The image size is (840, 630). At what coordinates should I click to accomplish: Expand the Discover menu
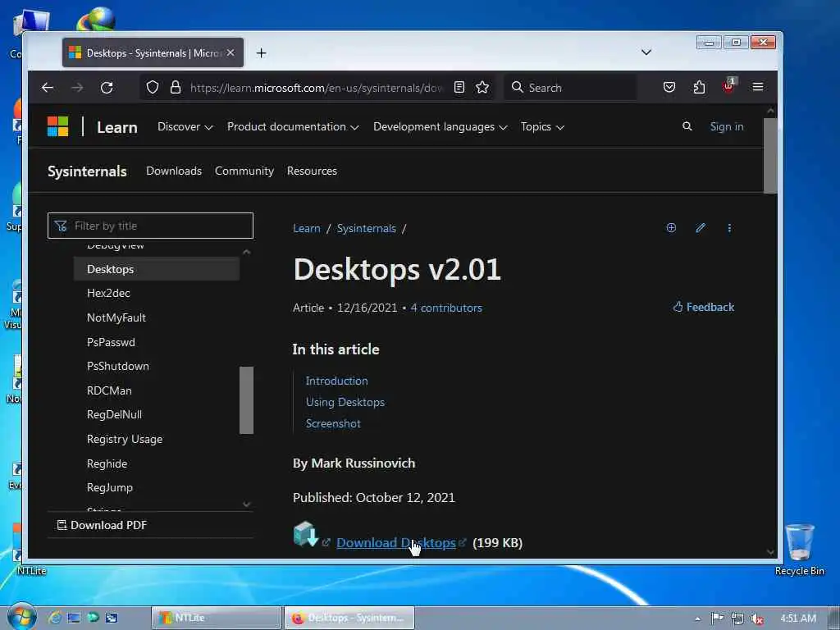coord(185,127)
